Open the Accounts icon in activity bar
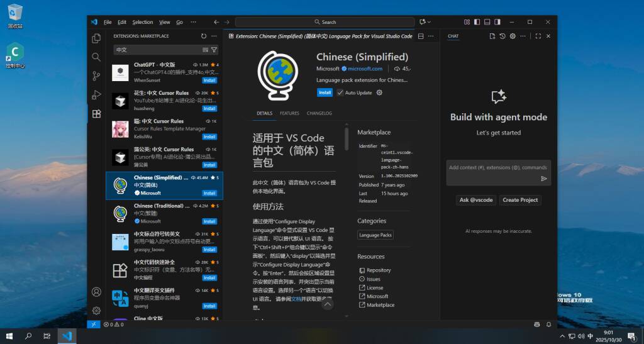Screen dimensions: 644x344 click(x=96, y=292)
